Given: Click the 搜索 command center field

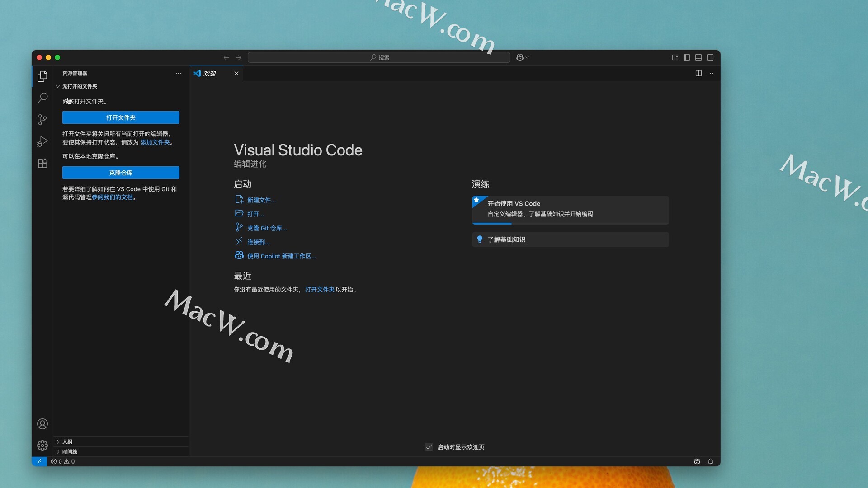Looking at the screenshot, I should click(x=379, y=57).
